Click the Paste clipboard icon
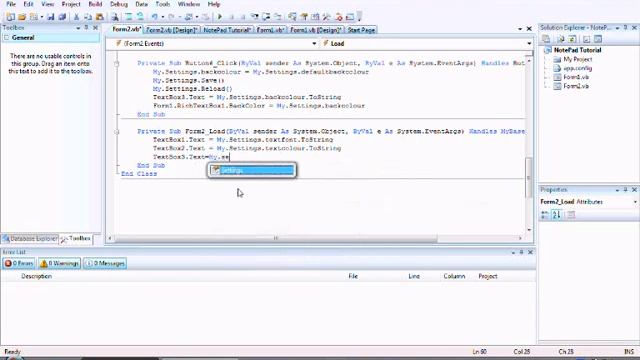This screenshot has width=640, height=360. click(x=100, y=17)
